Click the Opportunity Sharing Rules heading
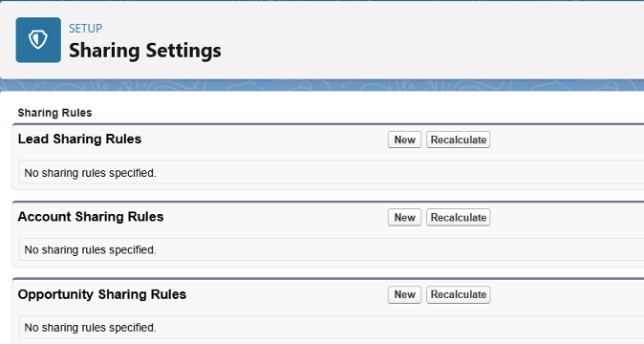 (x=102, y=294)
